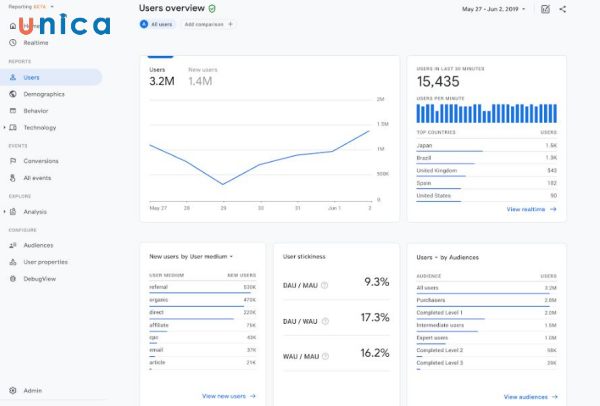Image resolution: width=600 pixels, height=406 pixels.
Task: Click the Audiences icon under Configure
Action: (x=13, y=245)
